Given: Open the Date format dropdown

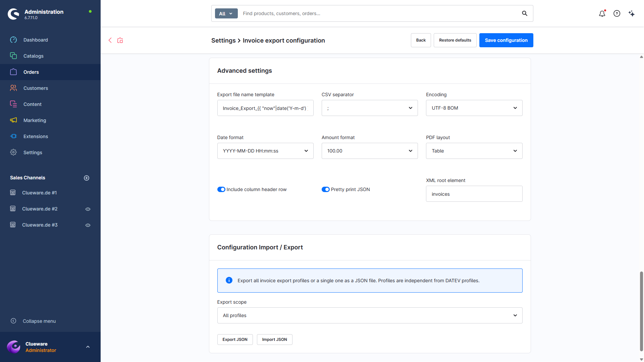Looking at the screenshot, I should point(265,151).
